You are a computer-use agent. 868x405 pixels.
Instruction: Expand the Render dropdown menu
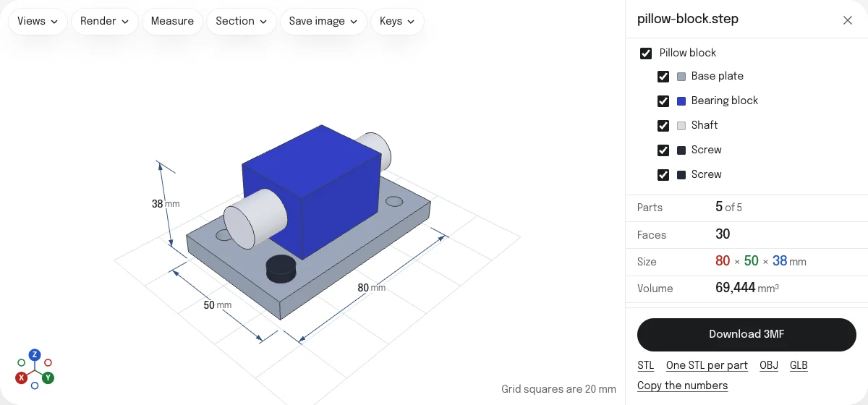[105, 21]
